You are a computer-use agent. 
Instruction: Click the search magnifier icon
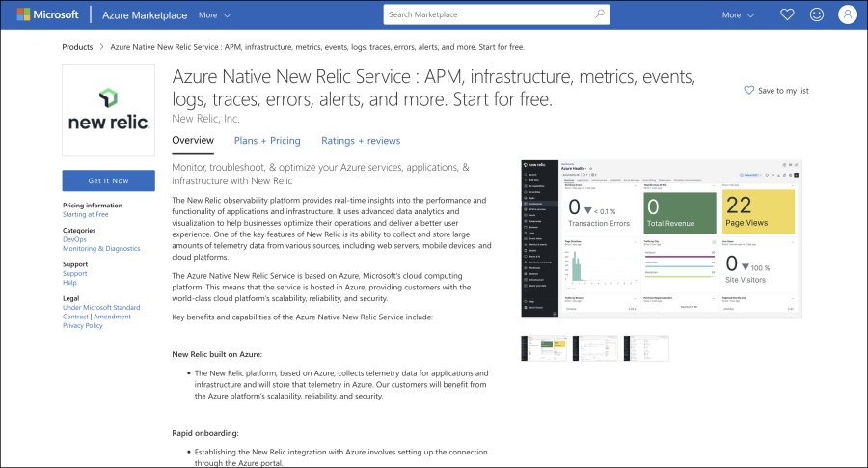click(x=600, y=14)
